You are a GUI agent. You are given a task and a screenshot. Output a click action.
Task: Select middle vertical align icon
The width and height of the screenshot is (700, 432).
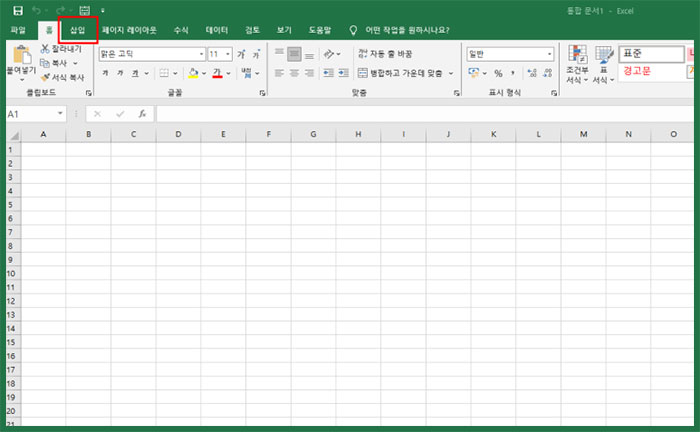(294, 54)
